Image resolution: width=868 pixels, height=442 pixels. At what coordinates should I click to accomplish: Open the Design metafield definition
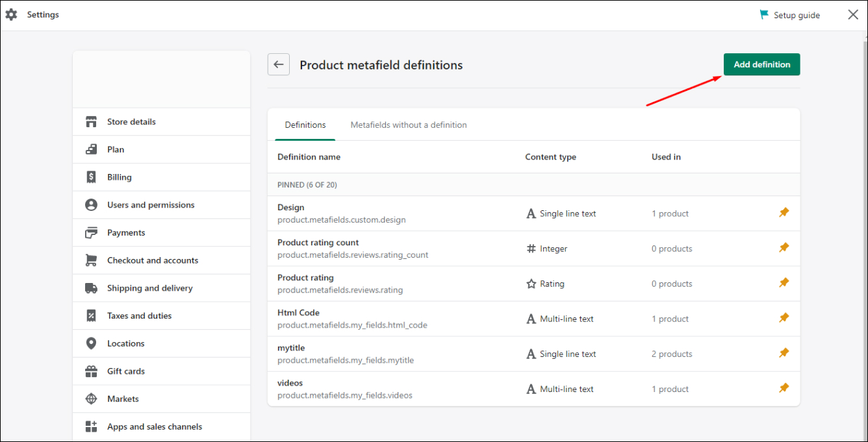point(533,214)
